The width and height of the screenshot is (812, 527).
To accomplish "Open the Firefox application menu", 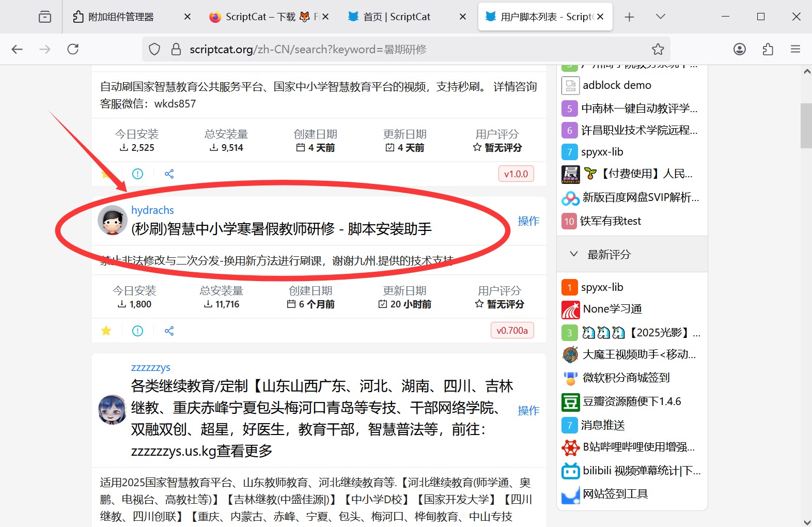I will pyautogui.click(x=795, y=49).
